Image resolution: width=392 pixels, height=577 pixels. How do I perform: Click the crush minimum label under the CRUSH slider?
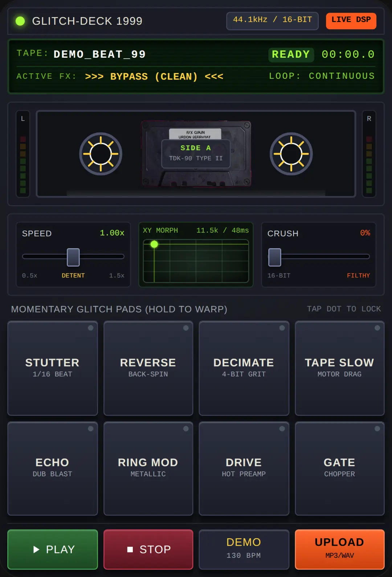pyautogui.click(x=279, y=276)
